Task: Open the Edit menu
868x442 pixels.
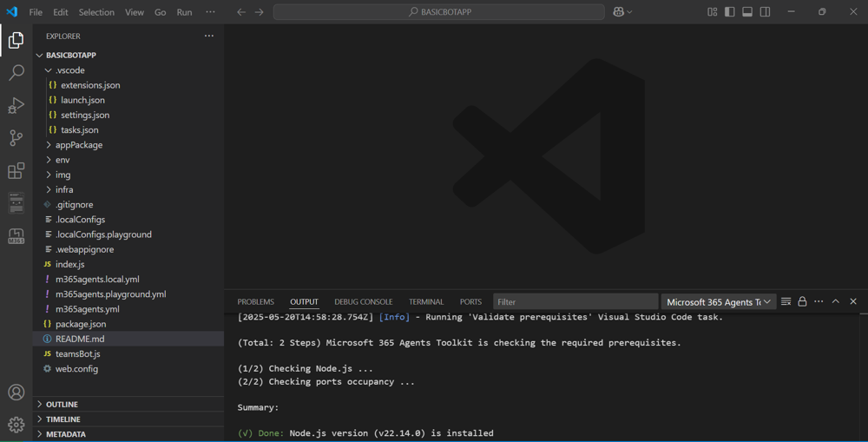Action: [x=61, y=12]
